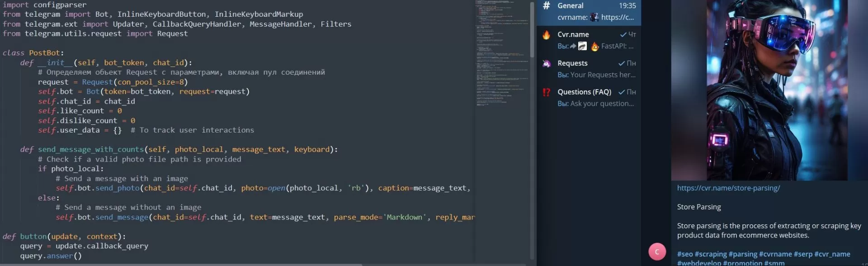Click the fire icon beside Cvr.name
The image size is (868, 266).
547,35
